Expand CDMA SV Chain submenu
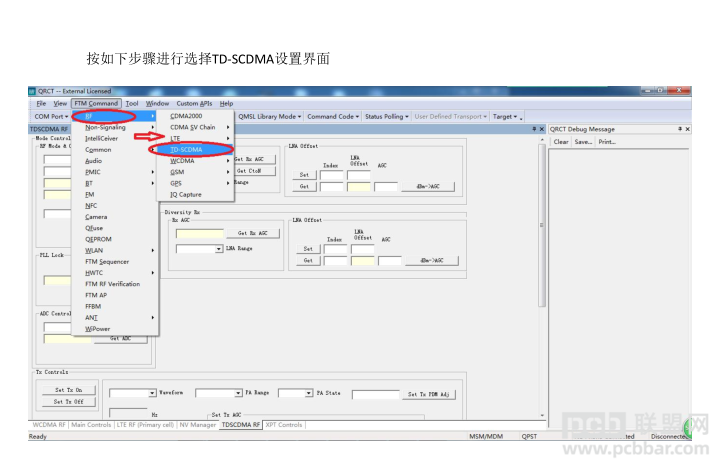The height and width of the screenshot is (476, 715). tap(195, 127)
